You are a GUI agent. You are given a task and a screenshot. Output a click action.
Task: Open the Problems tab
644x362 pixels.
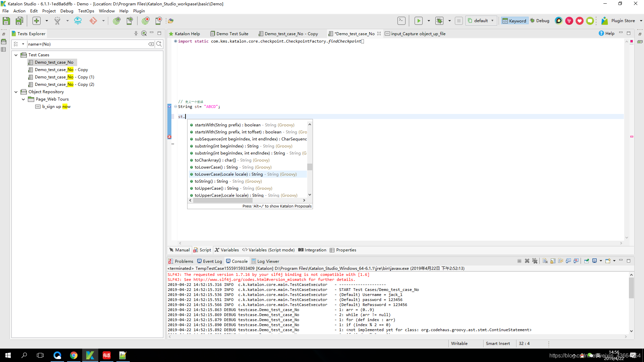click(181, 261)
